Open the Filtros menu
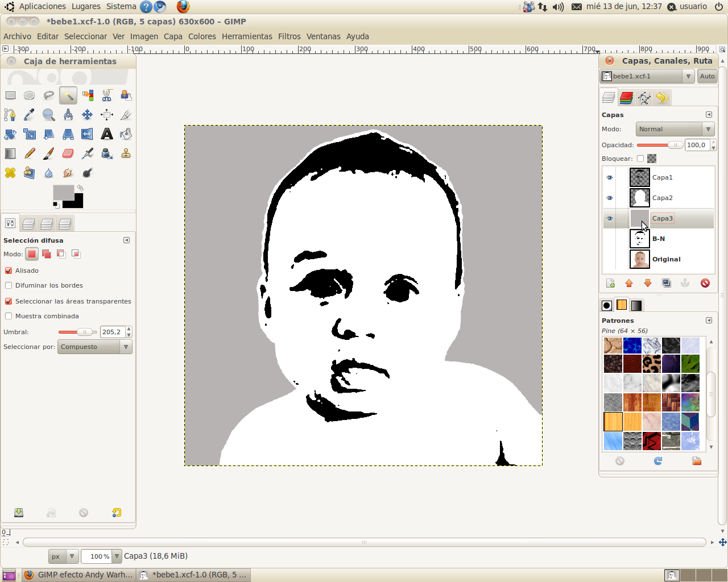Image resolution: width=728 pixels, height=582 pixels. [x=289, y=36]
